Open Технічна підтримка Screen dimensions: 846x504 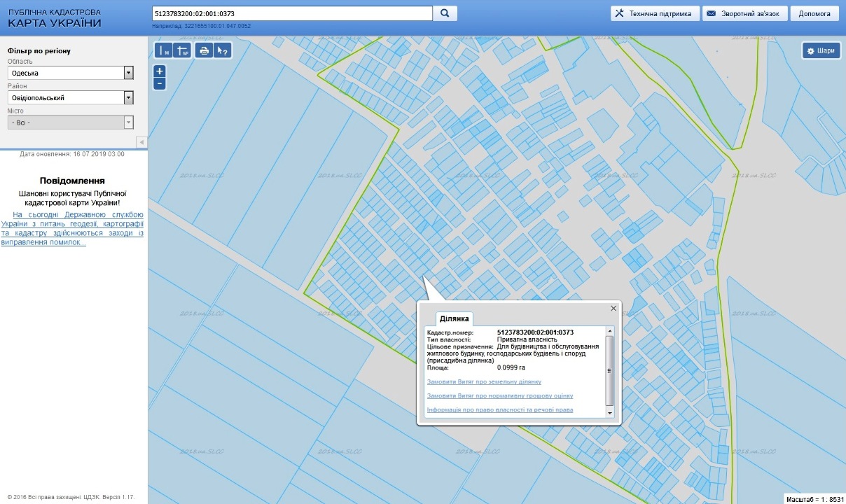point(655,13)
